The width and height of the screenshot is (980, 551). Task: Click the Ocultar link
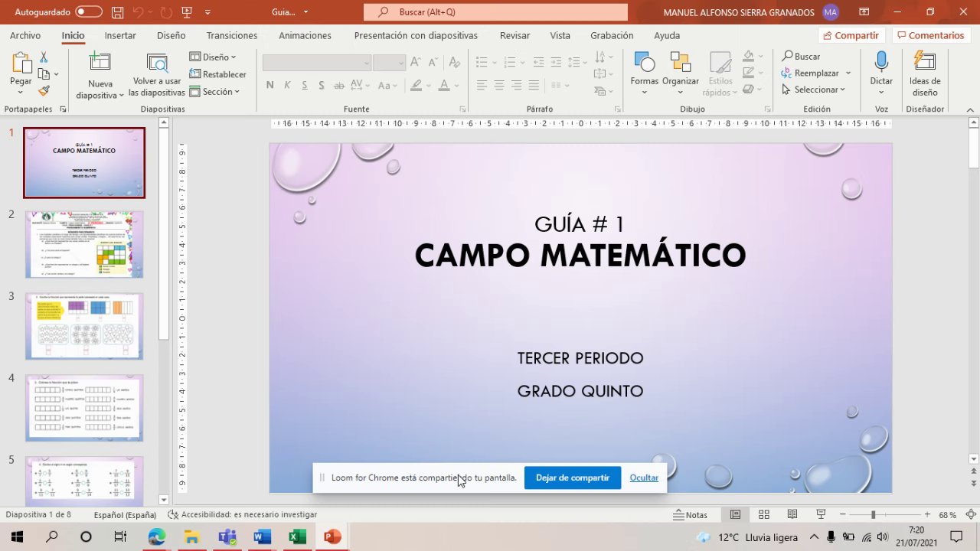(643, 478)
